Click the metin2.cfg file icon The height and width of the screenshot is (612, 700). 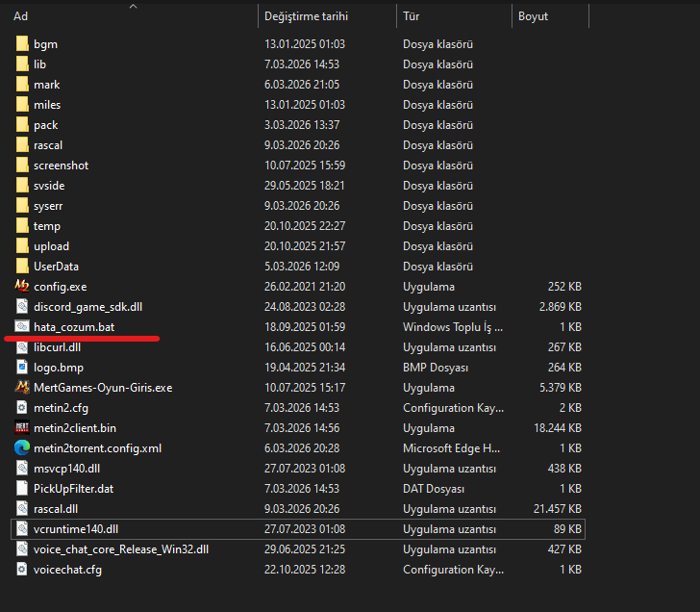[22, 407]
